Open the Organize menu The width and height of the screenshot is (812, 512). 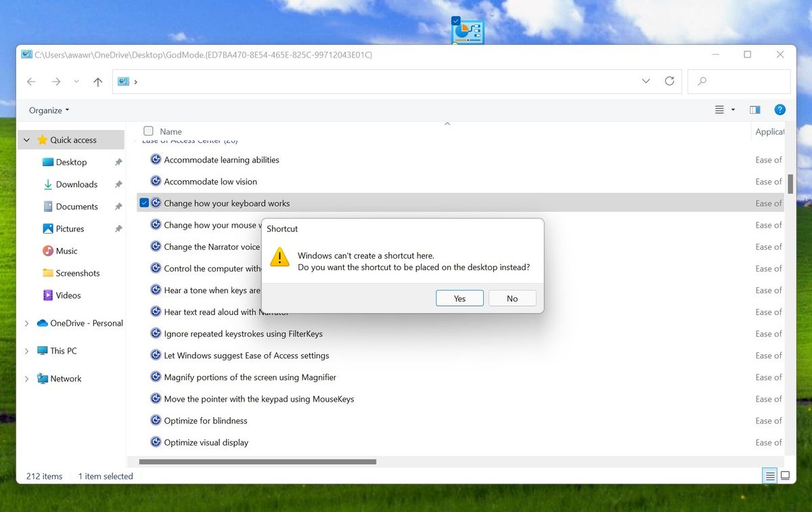point(48,110)
